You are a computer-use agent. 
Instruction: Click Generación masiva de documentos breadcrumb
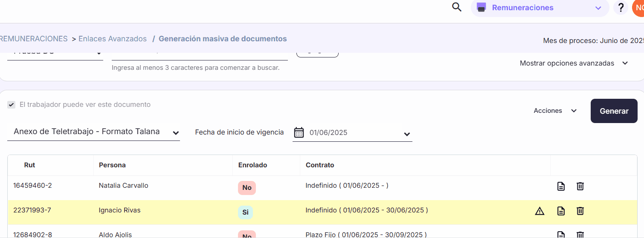pos(223,39)
